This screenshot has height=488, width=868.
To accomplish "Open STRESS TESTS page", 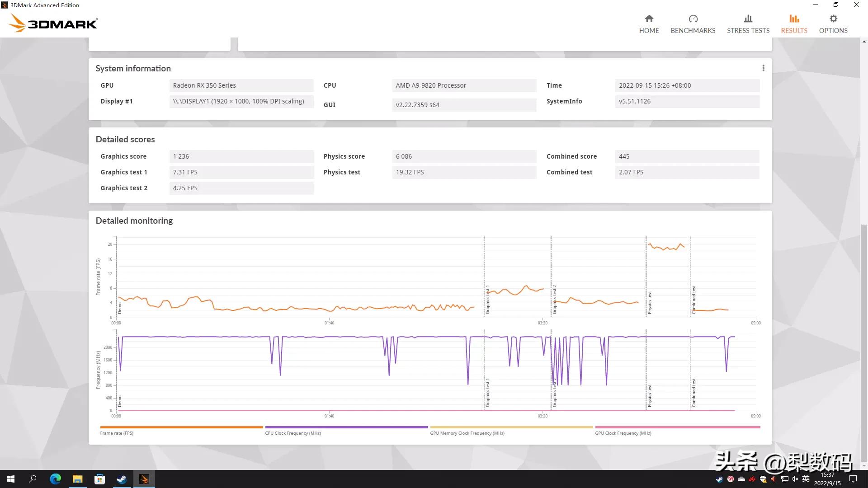I will (x=748, y=24).
